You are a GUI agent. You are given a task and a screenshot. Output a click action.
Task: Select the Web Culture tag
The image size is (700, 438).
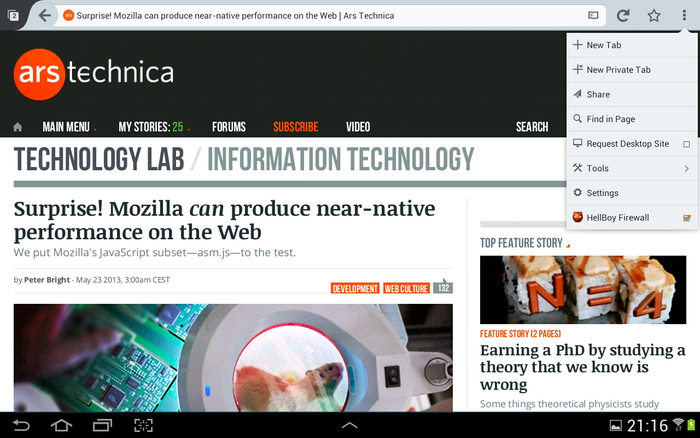406,288
